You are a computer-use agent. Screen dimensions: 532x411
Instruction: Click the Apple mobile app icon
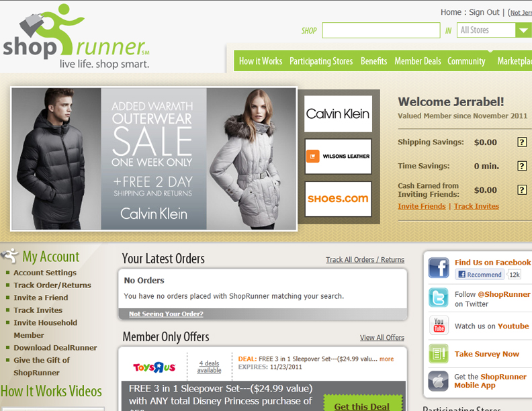pos(438,381)
